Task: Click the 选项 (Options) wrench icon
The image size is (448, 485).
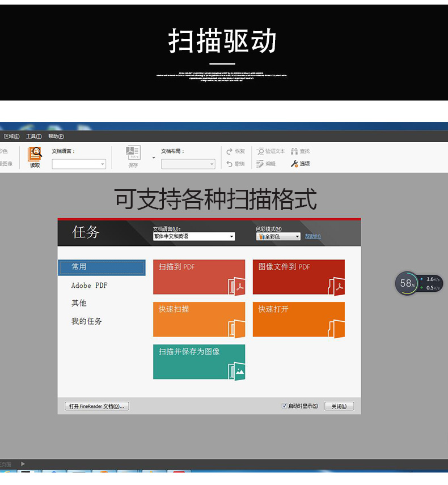Action: click(294, 164)
